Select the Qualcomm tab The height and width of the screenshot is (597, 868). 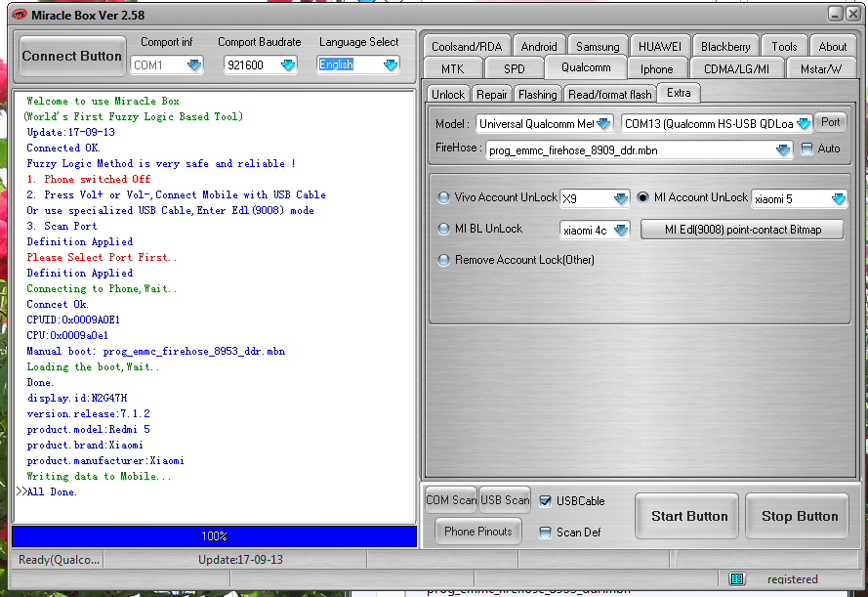click(x=586, y=67)
